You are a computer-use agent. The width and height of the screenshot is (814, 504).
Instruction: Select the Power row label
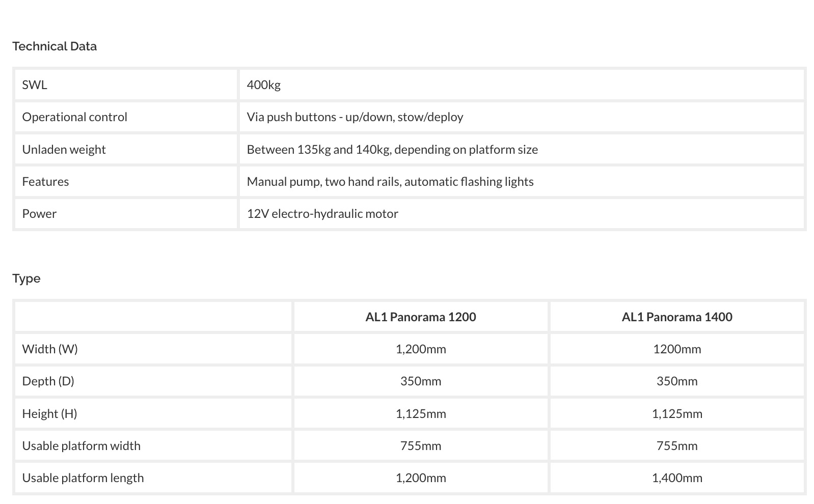click(x=39, y=214)
